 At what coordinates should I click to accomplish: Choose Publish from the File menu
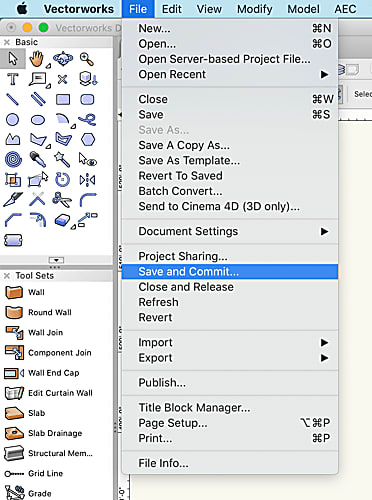tap(230, 383)
